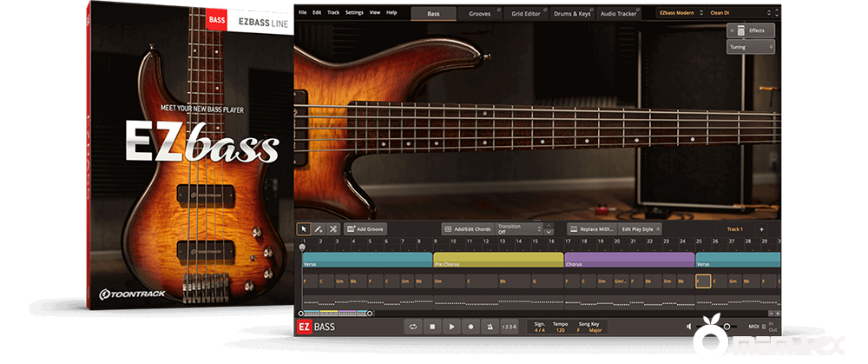The height and width of the screenshot is (364, 868).
Task: Click the Add Groove button
Action: [x=365, y=229]
